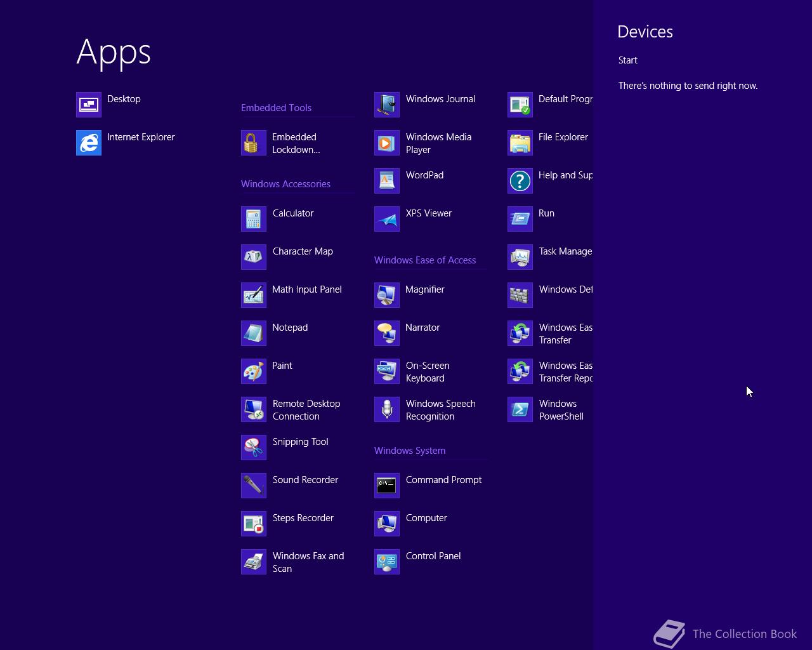Open the Default Programs icon

click(x=520, y=105)
